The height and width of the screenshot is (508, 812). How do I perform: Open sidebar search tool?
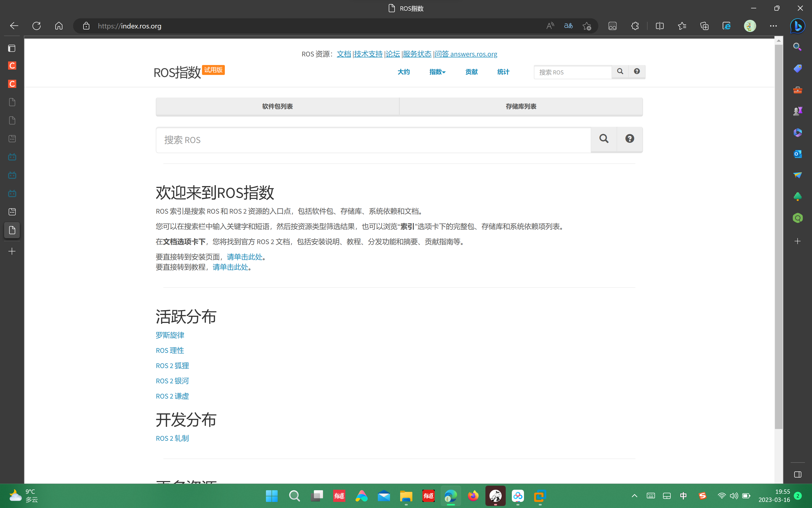click(798, 47)
